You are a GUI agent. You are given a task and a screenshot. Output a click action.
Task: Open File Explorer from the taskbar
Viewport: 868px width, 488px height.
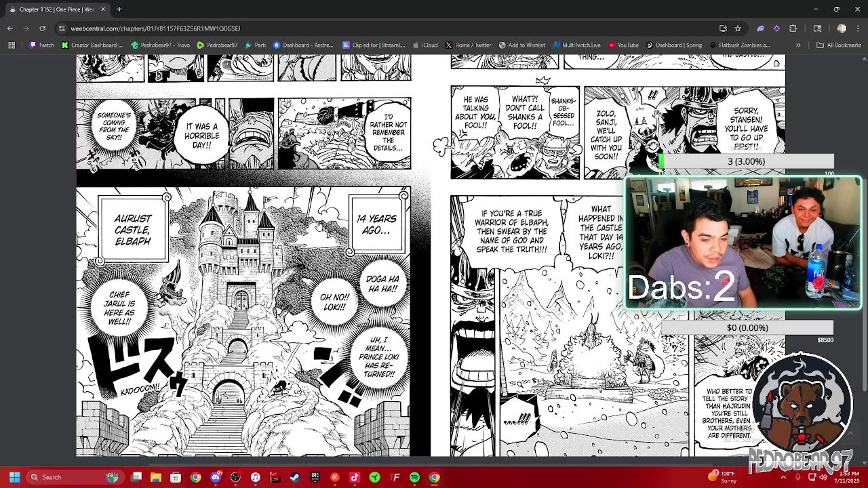point(156,477)
